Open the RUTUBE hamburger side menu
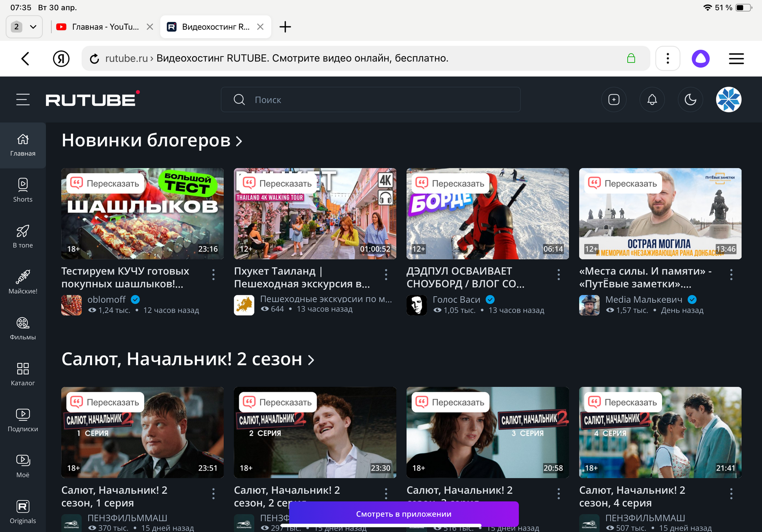 pyautogui.click(x=23, y=100)
